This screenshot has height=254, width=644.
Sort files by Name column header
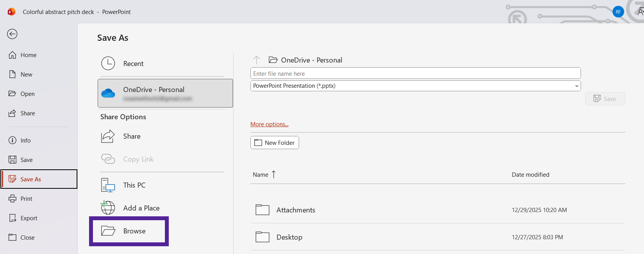(261, 175)
